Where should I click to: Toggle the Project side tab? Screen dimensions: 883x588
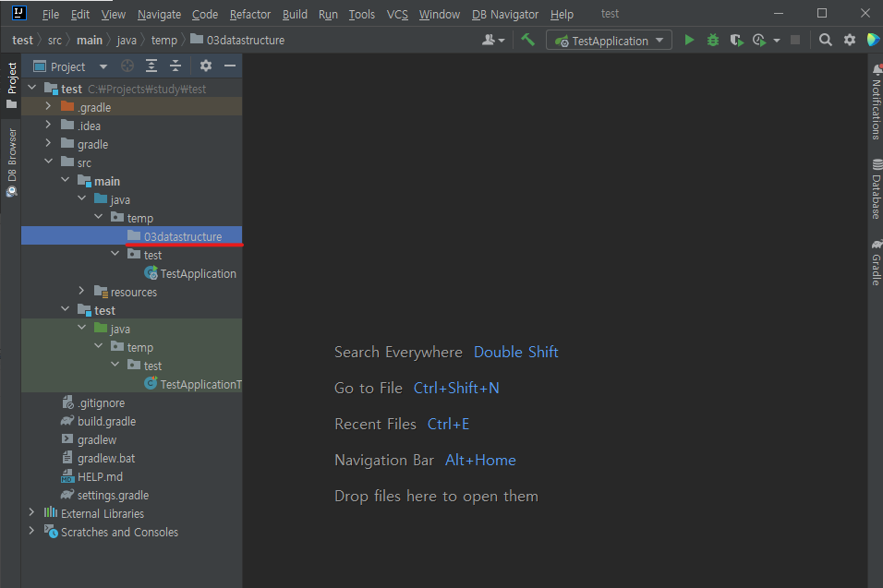click(11, 85)
